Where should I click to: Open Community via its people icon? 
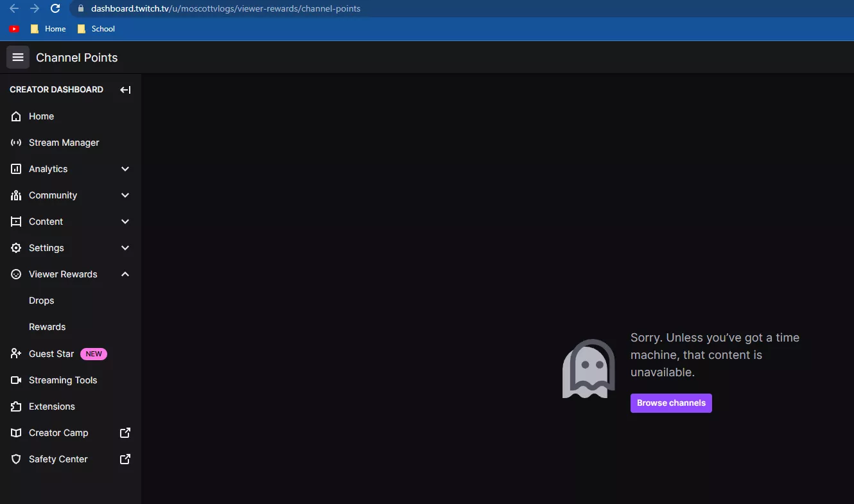tap(15, 195)
